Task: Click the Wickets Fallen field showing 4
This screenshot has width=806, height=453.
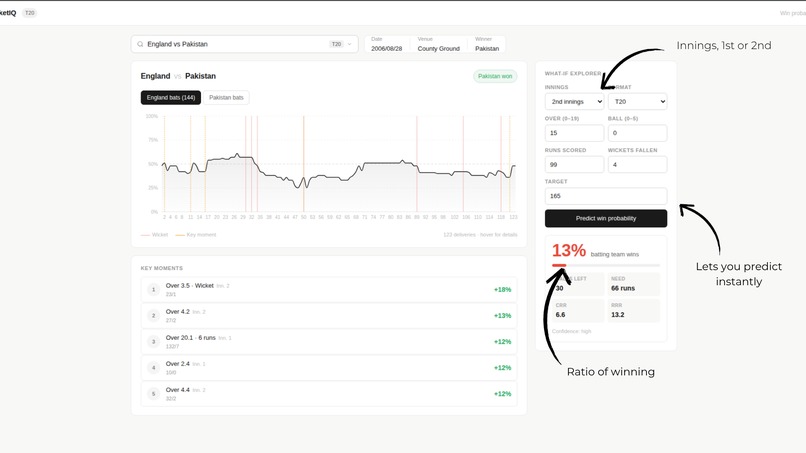Action: [x=637, y=165]
